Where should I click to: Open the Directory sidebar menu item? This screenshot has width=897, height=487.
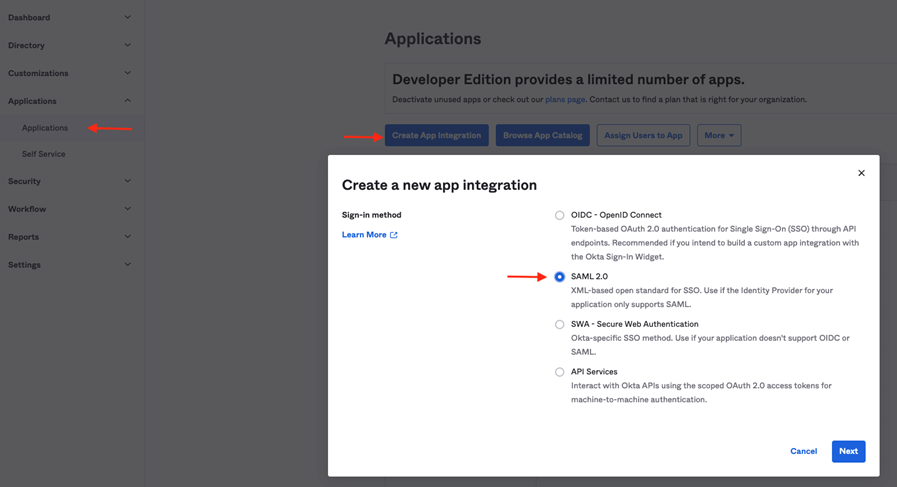click(26, 45)
